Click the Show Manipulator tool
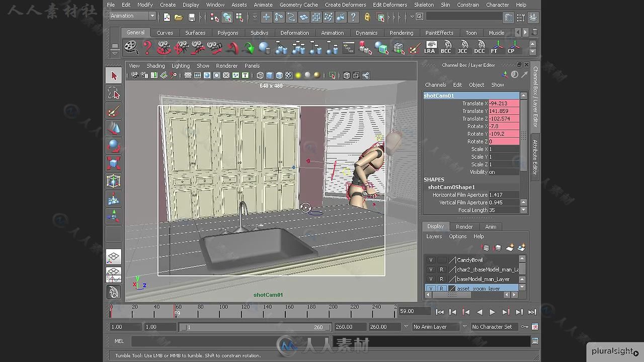The height and width of the screenshot is (362, 644). coord(114,217)
